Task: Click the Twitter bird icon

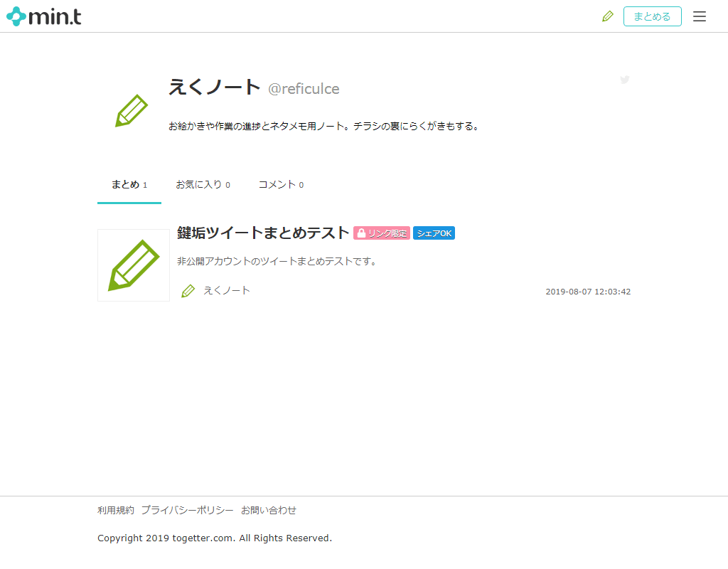Action: pos(625,80)
